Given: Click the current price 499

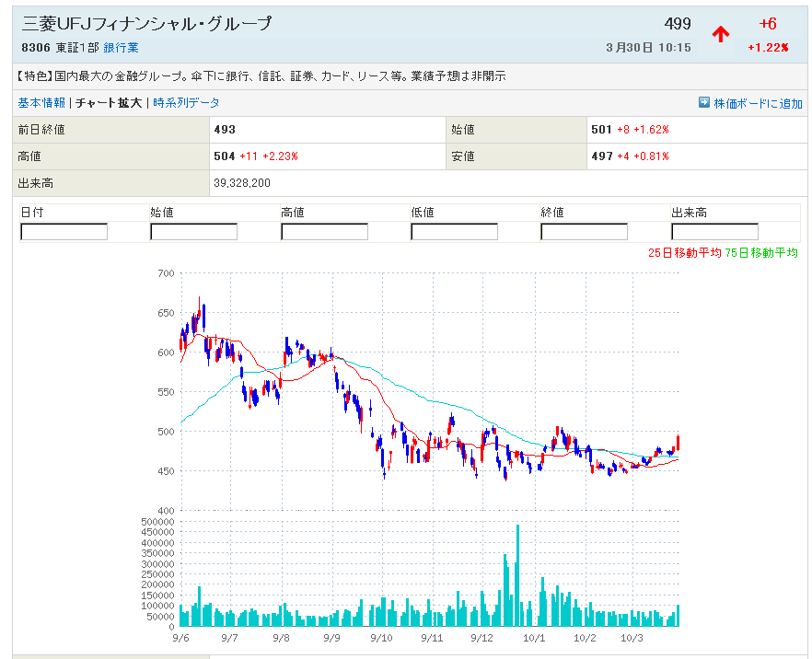Looking at the screenshot, I should tap(678, 23).
